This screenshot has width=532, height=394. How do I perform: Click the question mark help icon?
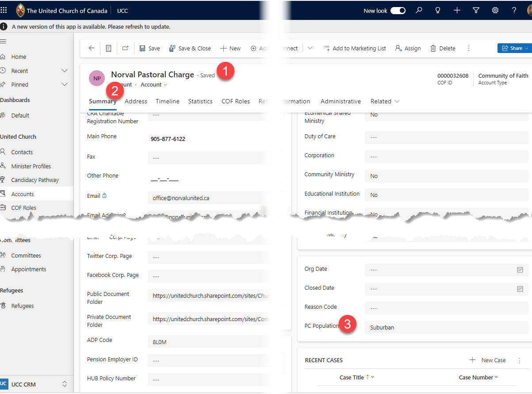pos(514,11)
